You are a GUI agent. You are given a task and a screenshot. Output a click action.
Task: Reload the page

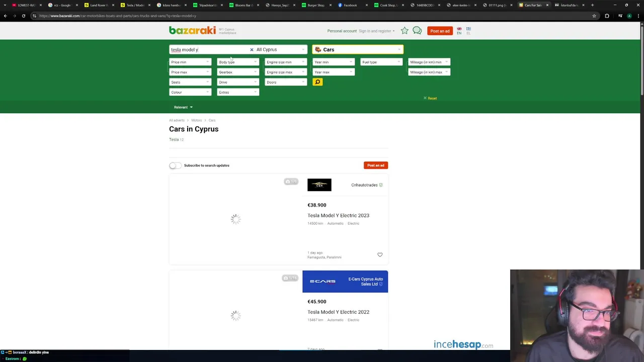pos(23,16)
